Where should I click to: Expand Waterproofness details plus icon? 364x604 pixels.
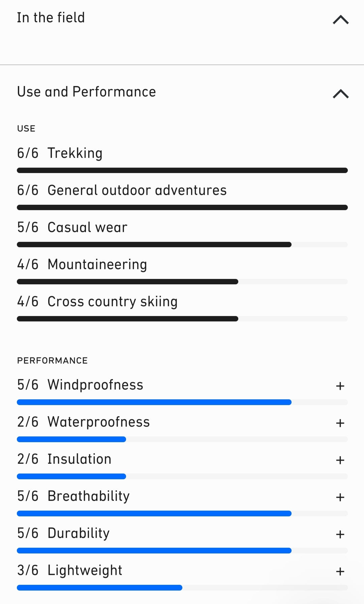[x=340, y=423]
